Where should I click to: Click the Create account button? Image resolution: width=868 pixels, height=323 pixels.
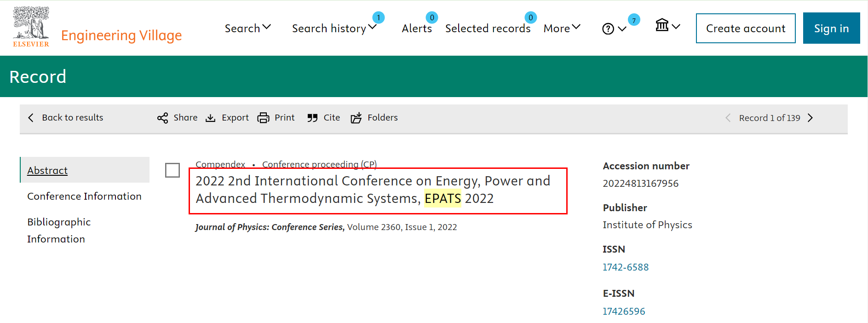746,28
